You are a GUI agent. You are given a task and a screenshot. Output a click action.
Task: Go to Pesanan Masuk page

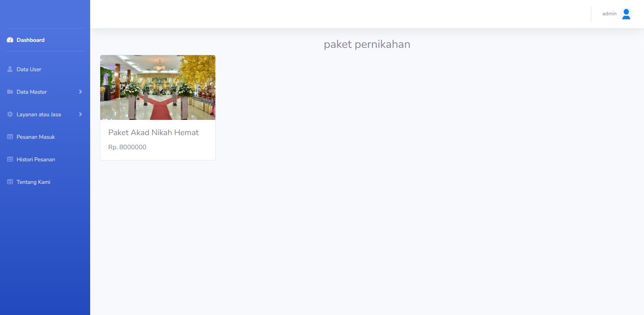click(x=45, y=137)
